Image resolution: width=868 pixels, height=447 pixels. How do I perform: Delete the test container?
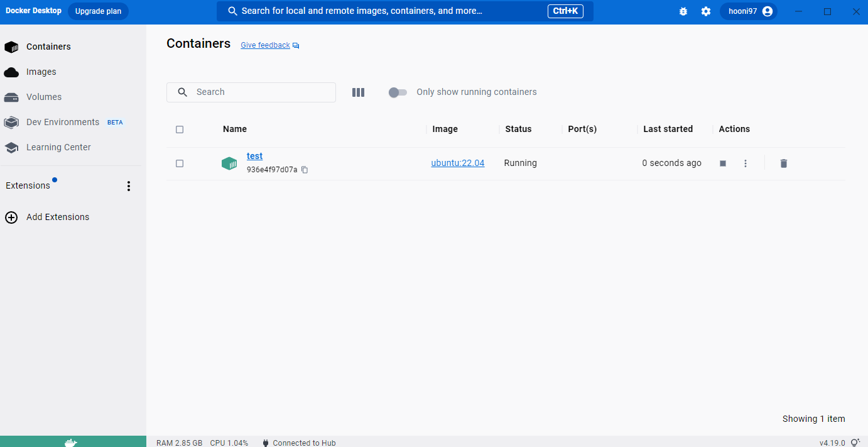tap(783, 163)
